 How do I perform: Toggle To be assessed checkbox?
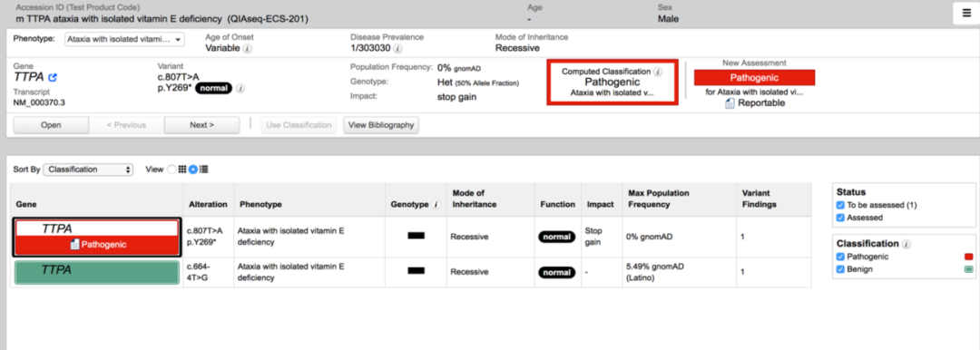840,205
